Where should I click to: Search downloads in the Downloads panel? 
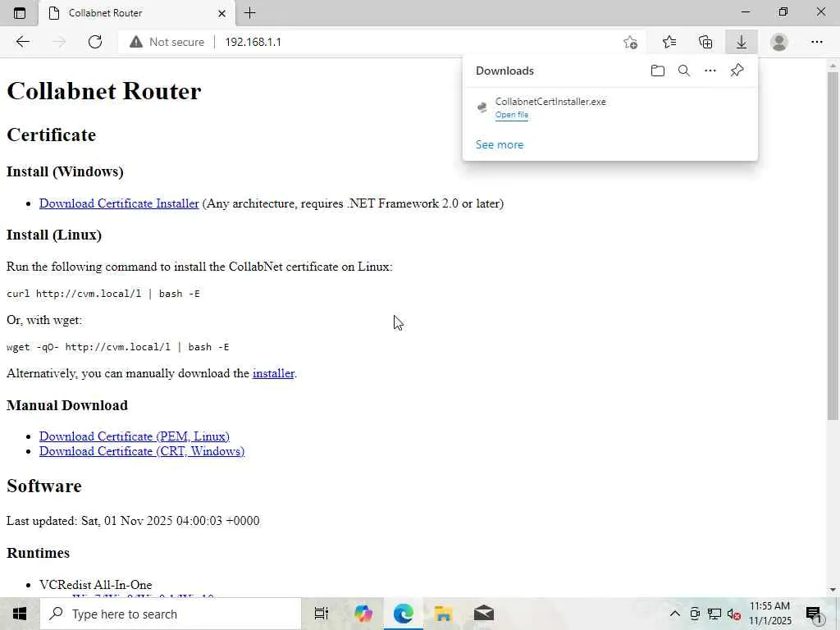(684, 71)
